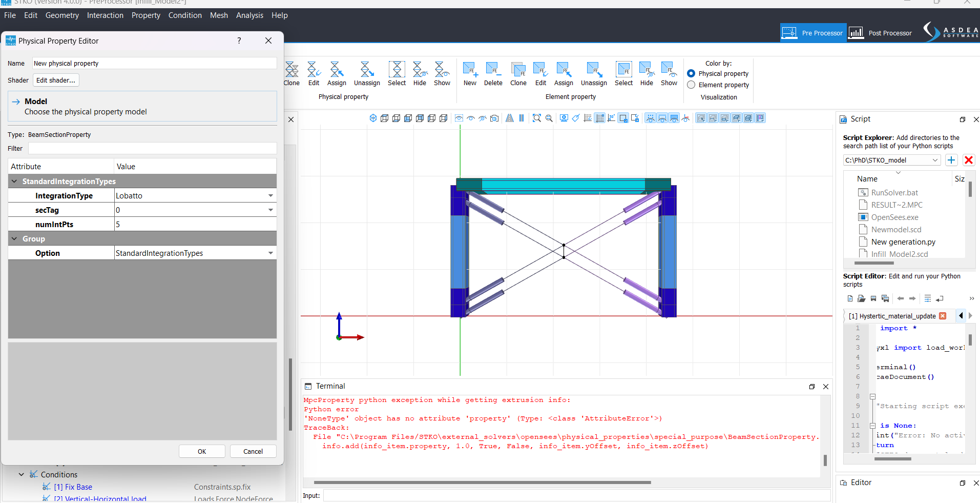
Task: Click OK in Physical Property Editor
Action: [x=202, y=451]
